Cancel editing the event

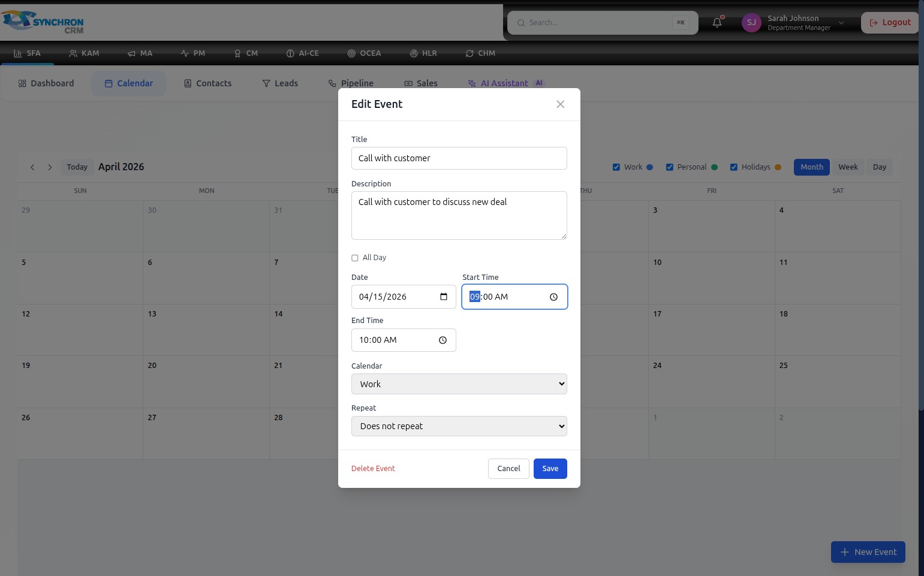[x=508, y=469]
